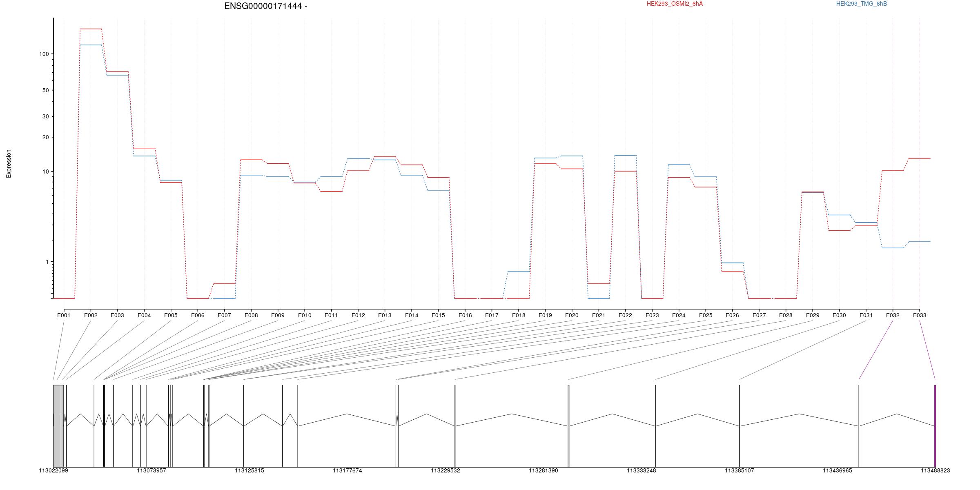Click exon label E028
The width and height of the screenshot is (980, 490).
[x=786, y=315]
